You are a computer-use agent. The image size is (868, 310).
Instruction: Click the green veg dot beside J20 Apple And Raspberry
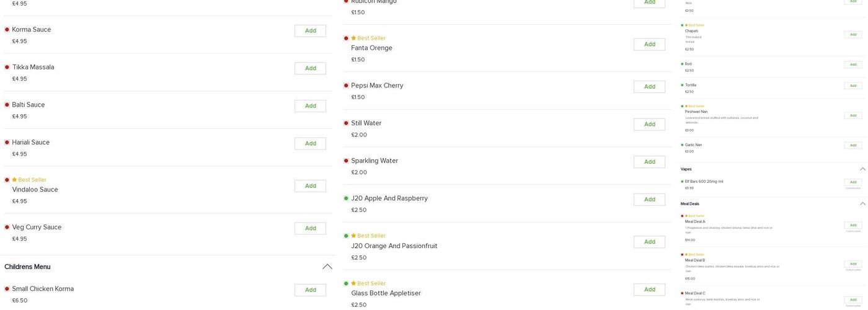(x=346, y=198)
